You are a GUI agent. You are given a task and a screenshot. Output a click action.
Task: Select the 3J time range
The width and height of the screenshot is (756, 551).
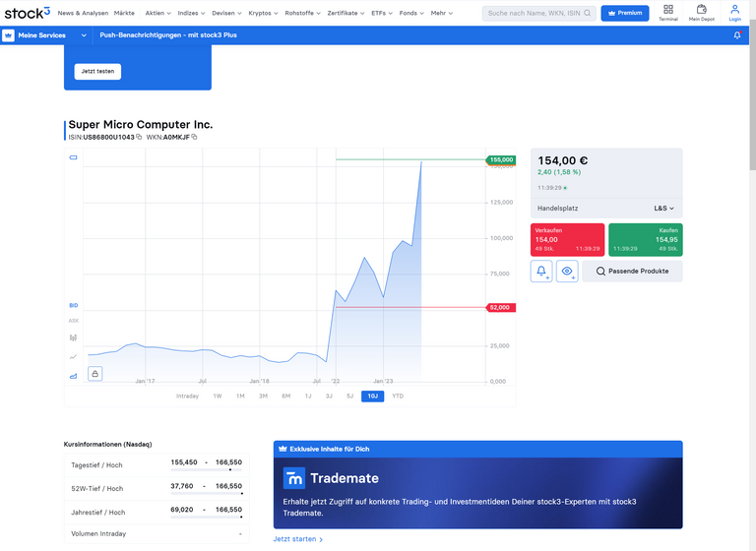click(330, 397)
